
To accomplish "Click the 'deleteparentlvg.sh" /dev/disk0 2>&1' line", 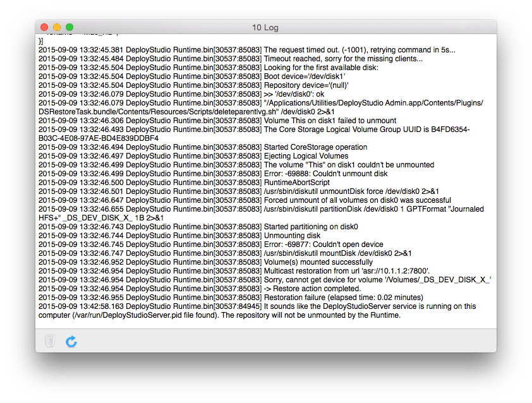I will click(x=186, y=112).
